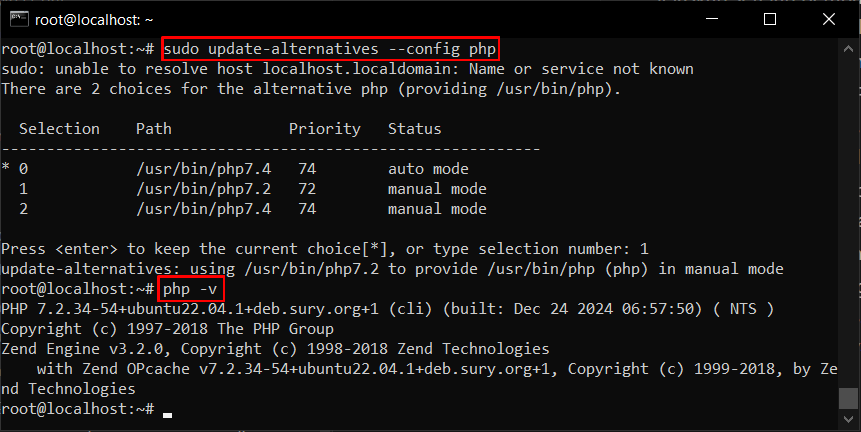861x432 pixels.
Task: Click the 'with Zend OPcache' line
Action: point(437,369)
